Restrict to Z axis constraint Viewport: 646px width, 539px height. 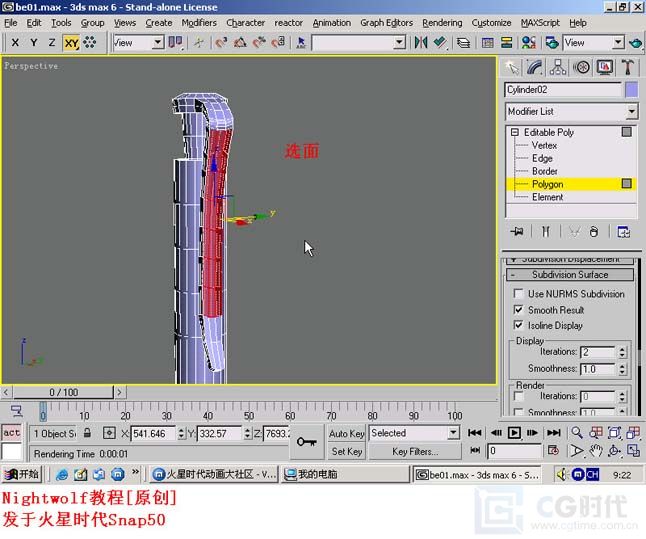[x=52, y=43]
